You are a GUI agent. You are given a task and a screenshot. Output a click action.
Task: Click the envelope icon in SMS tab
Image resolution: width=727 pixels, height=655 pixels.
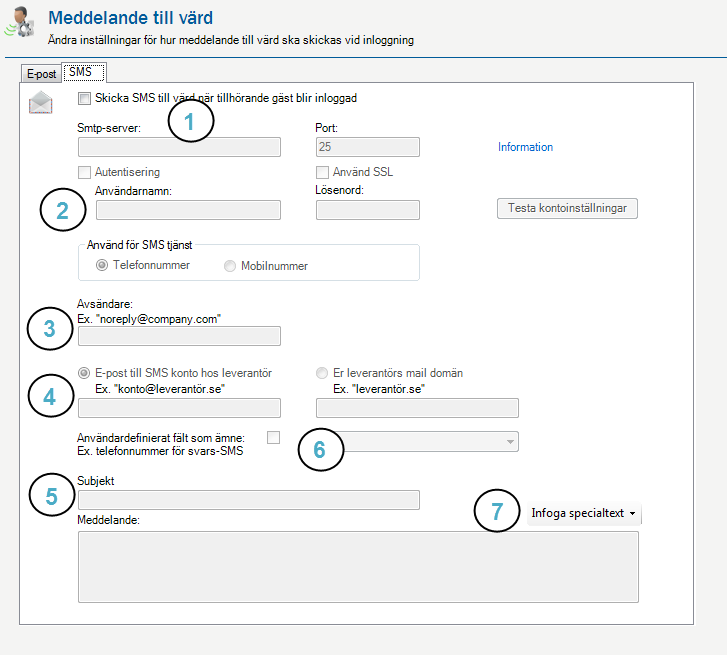click(41, 102)
